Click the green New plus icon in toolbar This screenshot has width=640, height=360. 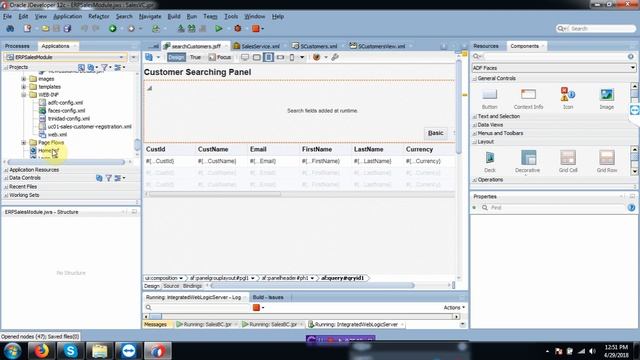pos(113,29)
